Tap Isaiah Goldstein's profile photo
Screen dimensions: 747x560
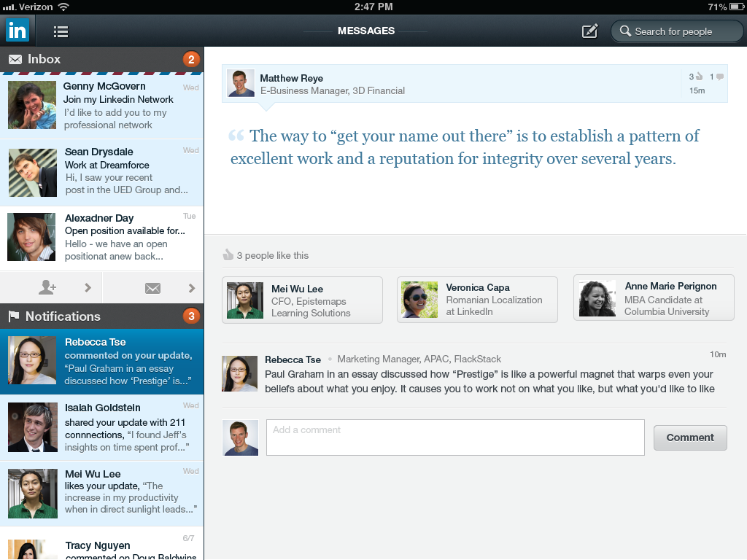(x=33, y=427)
